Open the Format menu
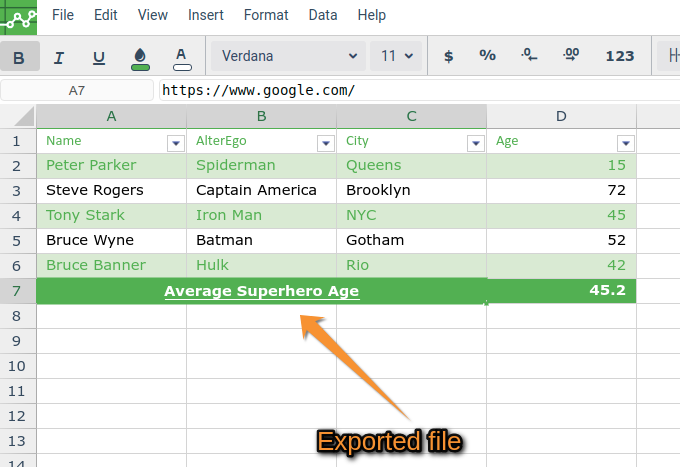The width and height of the screenshot is (680, 467). coord(266,15)
